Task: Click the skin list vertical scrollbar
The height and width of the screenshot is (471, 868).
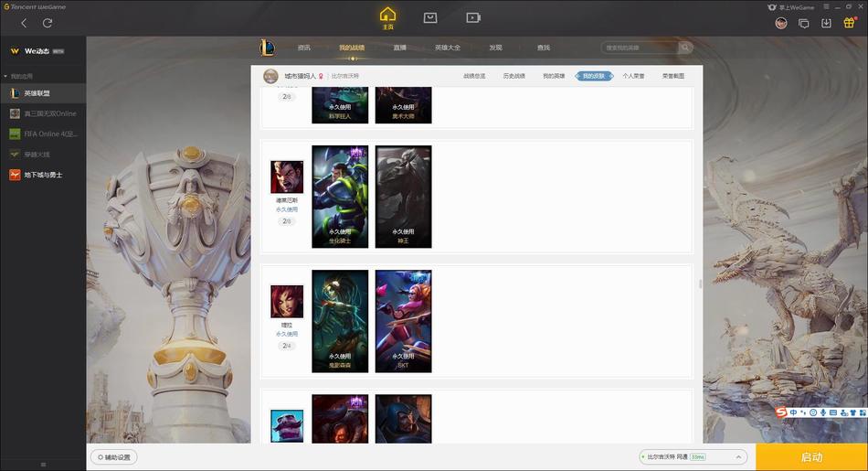Action: point(700,284)
